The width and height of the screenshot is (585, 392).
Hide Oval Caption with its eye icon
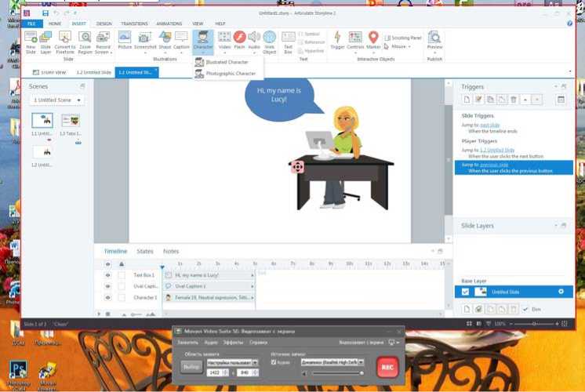[107, 286]
